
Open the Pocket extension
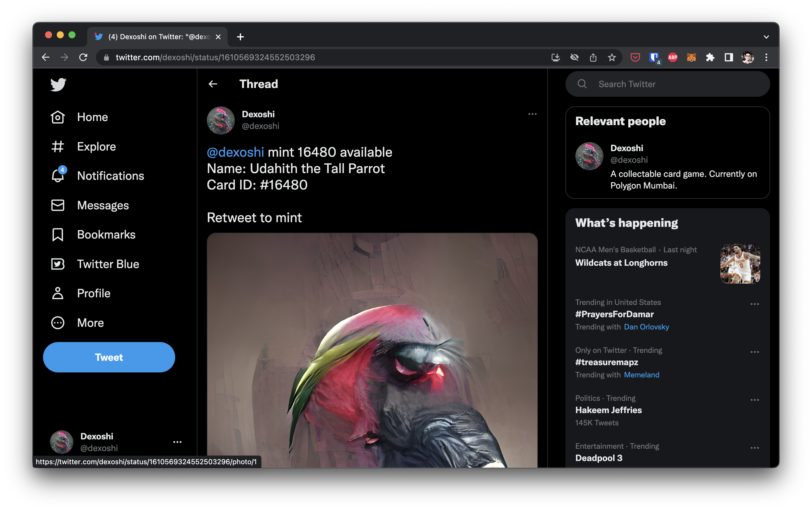point(635,57)
